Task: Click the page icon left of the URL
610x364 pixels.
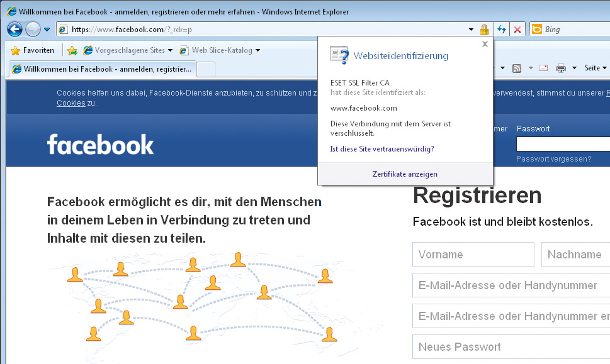Action: [63, 30]
